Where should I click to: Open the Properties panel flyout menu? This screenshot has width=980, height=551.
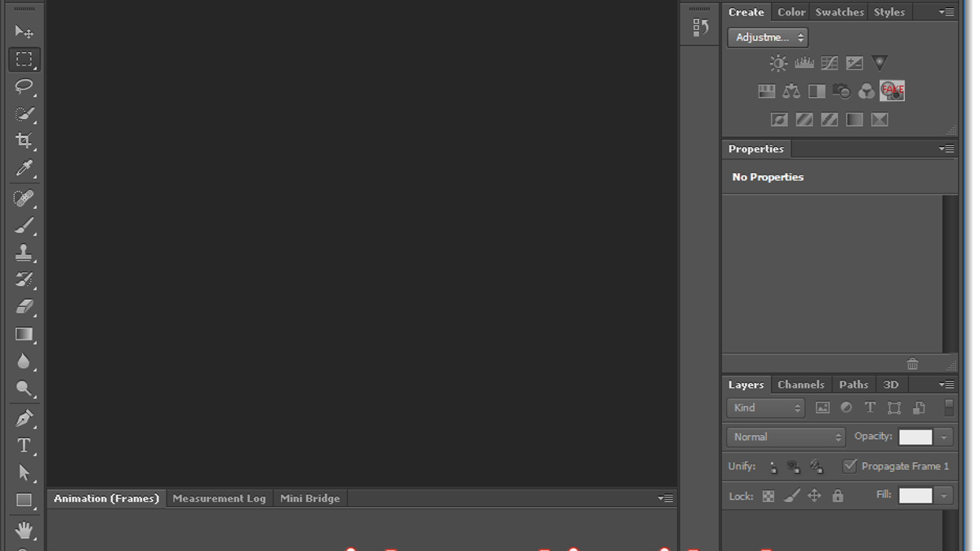pos(947,149)
